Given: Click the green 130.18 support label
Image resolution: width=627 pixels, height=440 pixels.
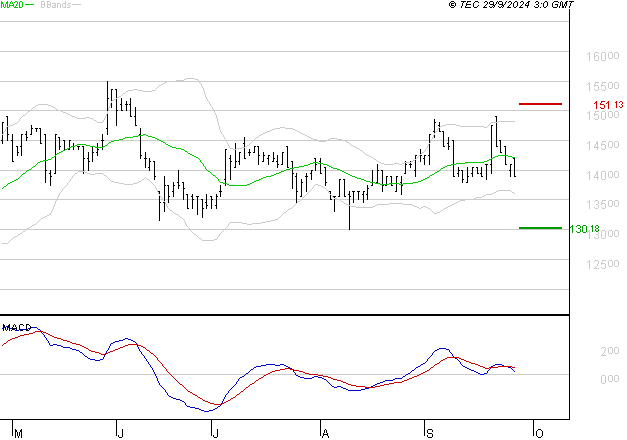Looking at the screenshot, I should coord(584,229).
